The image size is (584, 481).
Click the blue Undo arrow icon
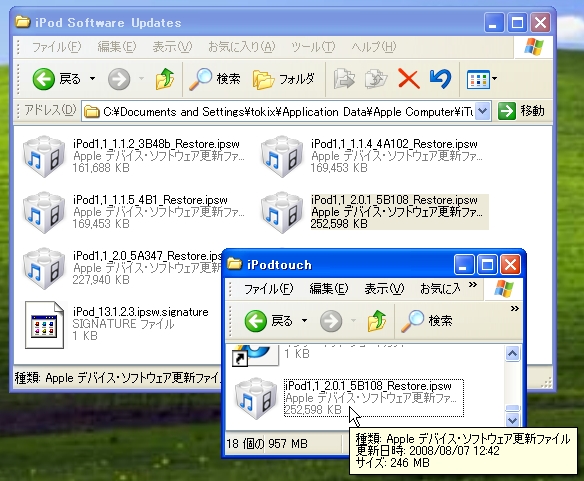coord(441,79)
